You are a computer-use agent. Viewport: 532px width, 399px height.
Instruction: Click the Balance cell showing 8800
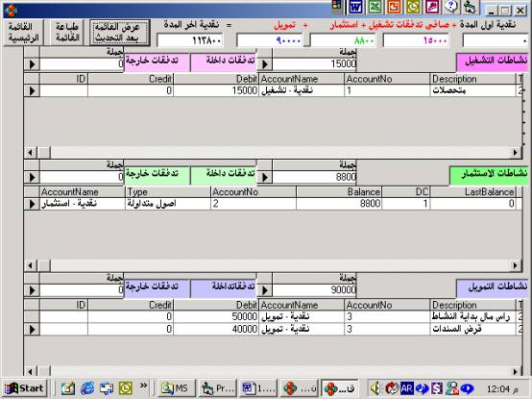tap(339, 204)
